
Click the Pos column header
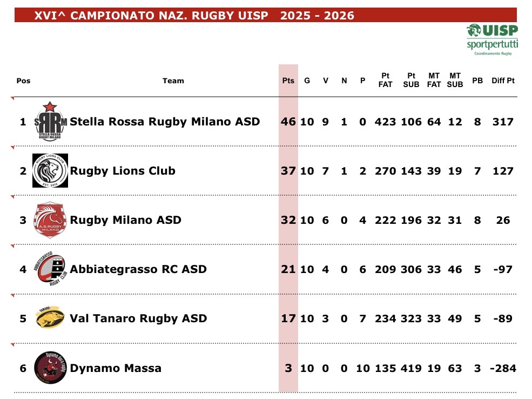(x=23, y=81)
